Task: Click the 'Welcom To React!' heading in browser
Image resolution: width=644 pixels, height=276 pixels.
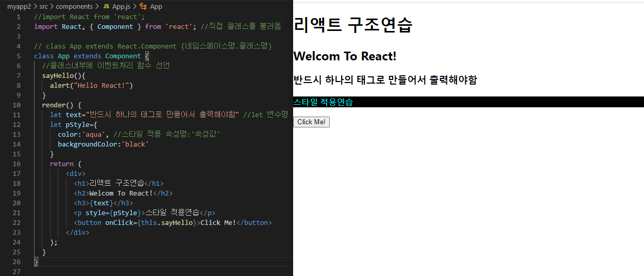Action: pyautogui.click(x=345, y=56)
